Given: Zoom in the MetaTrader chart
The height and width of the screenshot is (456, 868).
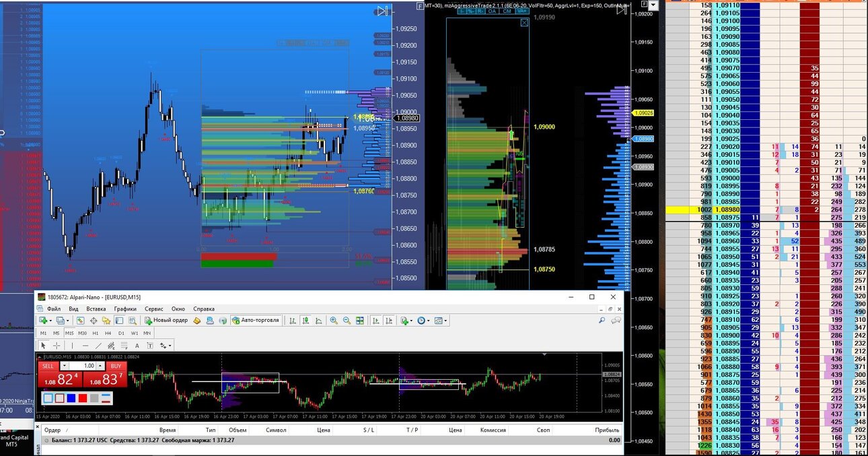Looking at the screenshot, I should click(x=333, y=320).
